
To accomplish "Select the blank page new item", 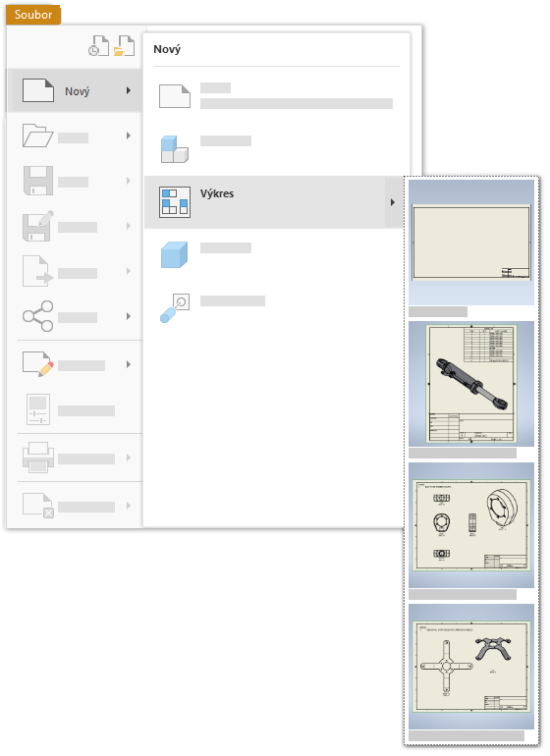I will coord(276,96).
